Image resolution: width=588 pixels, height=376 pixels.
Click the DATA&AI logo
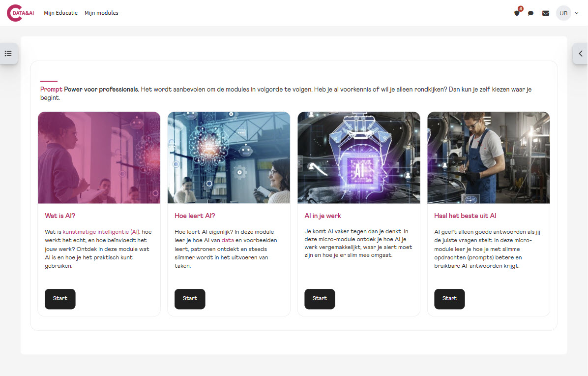pyautogui.click(x=21, y=13)
